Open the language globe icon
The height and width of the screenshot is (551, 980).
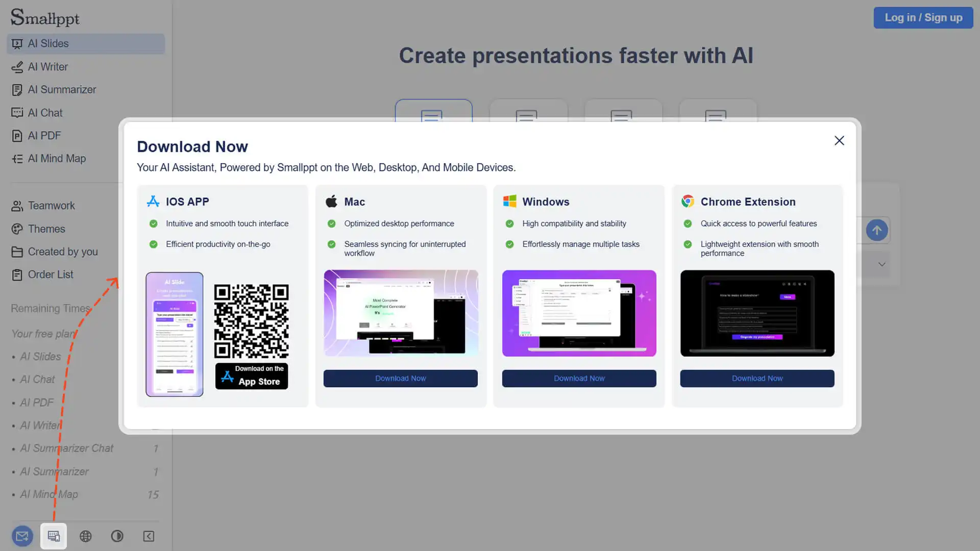point(85,536)
